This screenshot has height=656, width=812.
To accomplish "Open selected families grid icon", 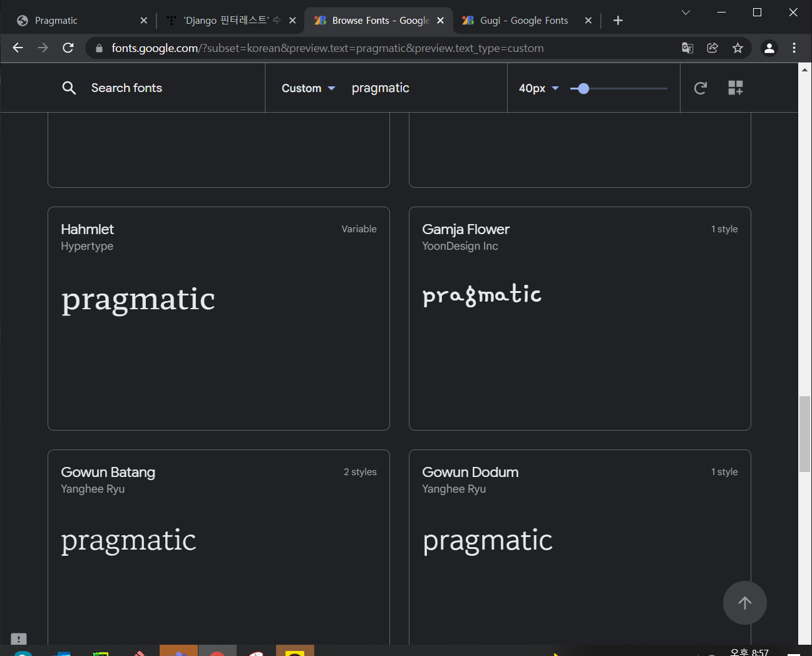I will coord(736,88).
